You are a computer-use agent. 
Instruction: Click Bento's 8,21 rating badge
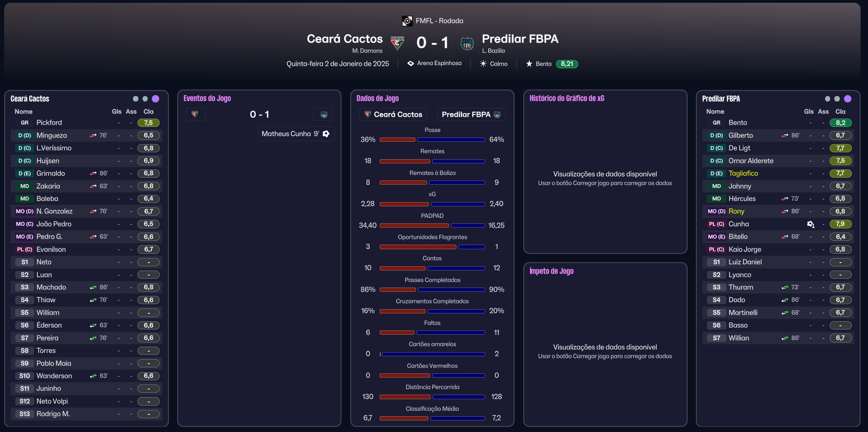pos(567,64)
